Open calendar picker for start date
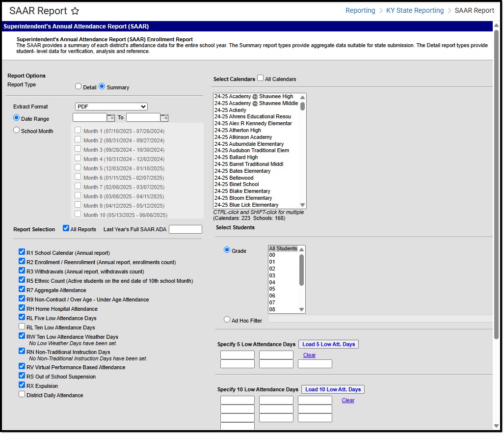 tap(111, 118)
